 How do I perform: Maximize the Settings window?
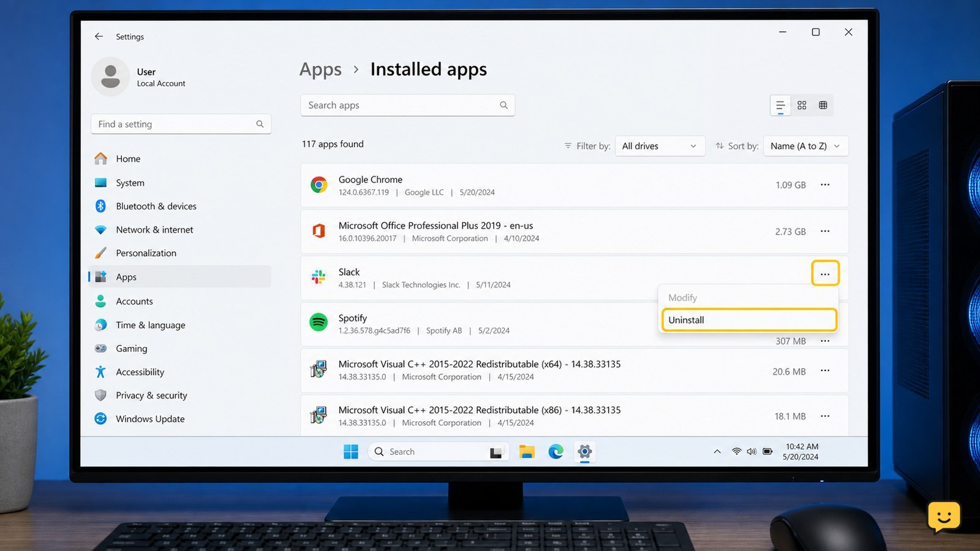pos(816,32)
